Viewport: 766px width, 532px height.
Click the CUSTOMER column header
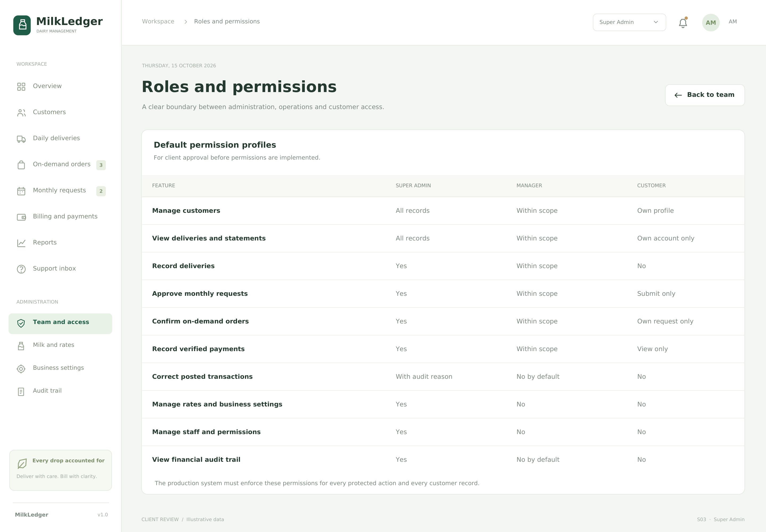click(651, 185)
